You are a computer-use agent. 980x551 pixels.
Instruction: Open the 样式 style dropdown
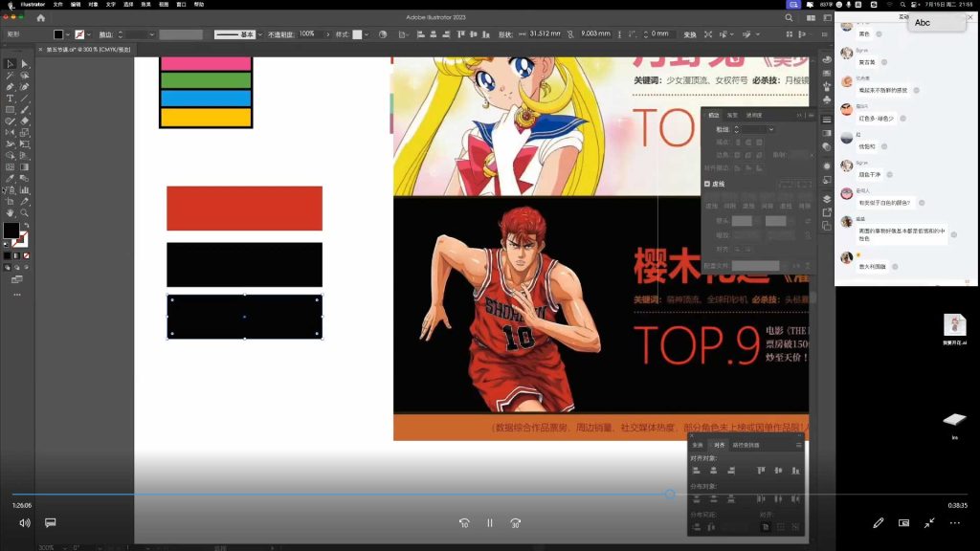click(367, 34)
